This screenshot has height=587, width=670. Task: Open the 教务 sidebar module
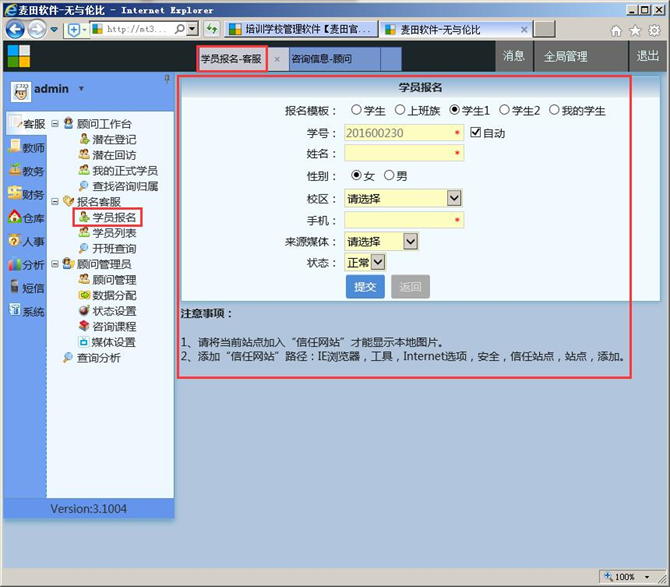[26, 171]
